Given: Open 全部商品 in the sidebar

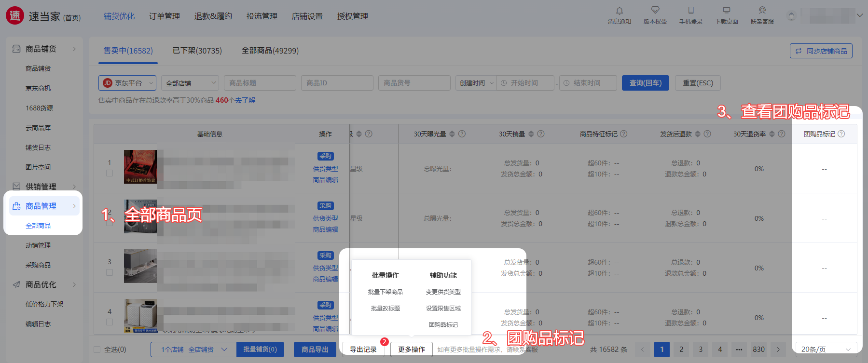Looking at the screenshot, I should (x=38, y=226).
